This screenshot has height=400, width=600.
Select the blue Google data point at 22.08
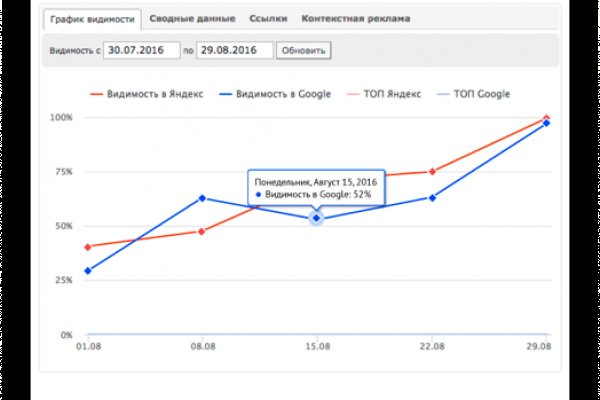tap(432, 198)
